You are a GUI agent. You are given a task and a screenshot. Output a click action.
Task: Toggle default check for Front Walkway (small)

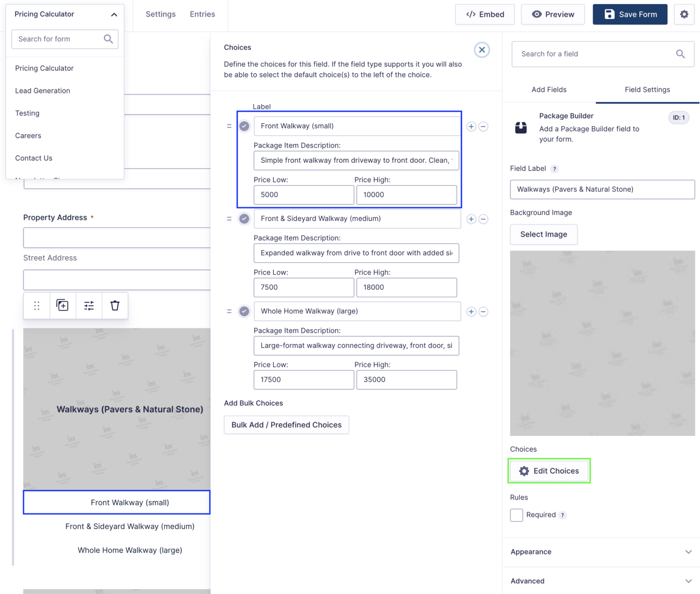[244, 126]
